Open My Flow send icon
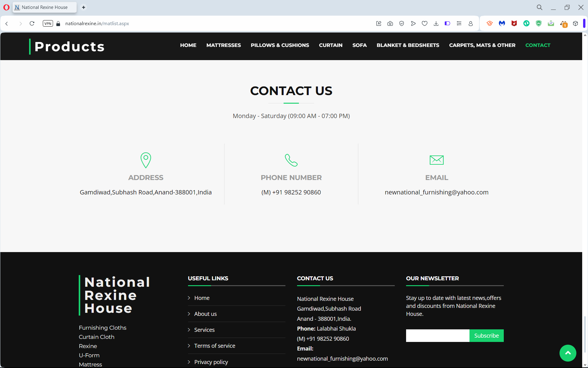 point(413,24)
